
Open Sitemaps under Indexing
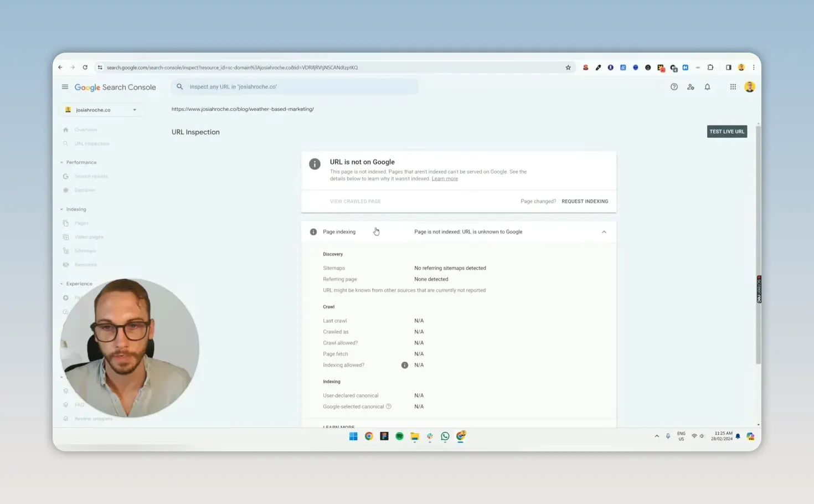pos(85,251)
